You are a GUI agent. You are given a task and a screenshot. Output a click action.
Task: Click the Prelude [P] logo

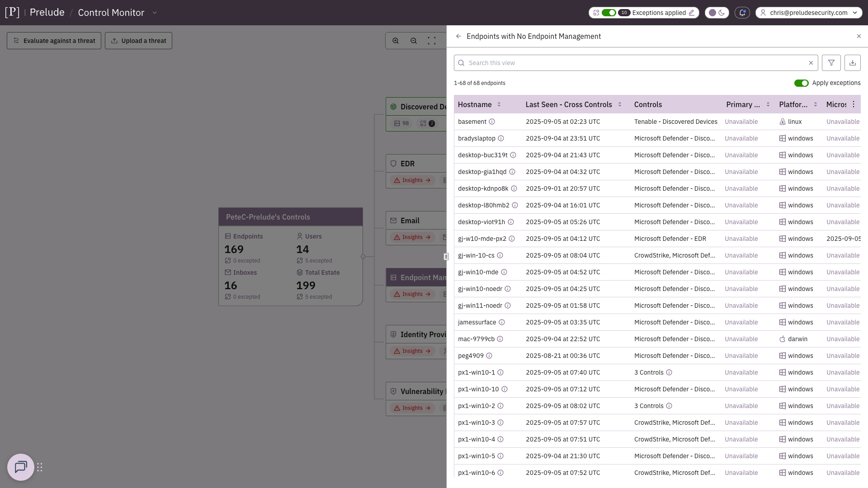tap(12, 12)
